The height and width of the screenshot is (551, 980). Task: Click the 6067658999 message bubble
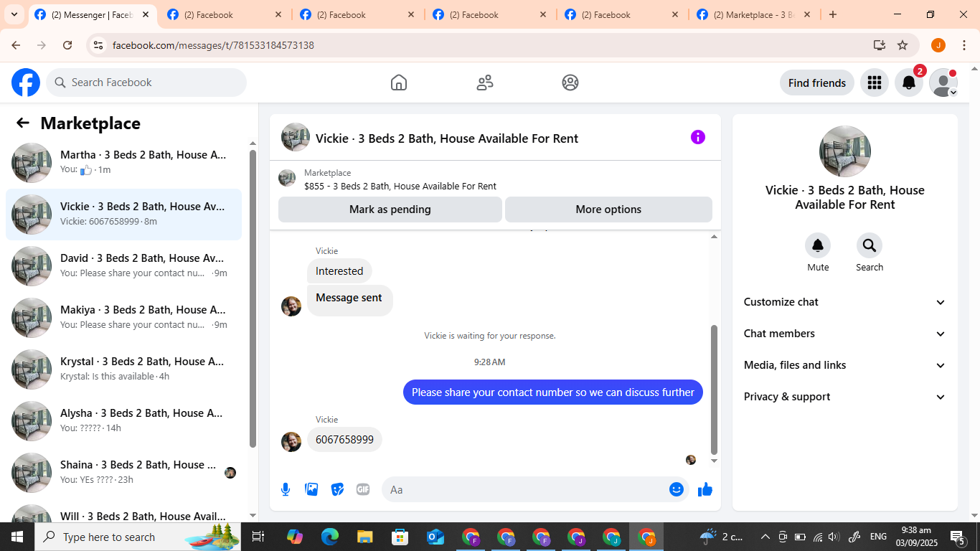344,439
